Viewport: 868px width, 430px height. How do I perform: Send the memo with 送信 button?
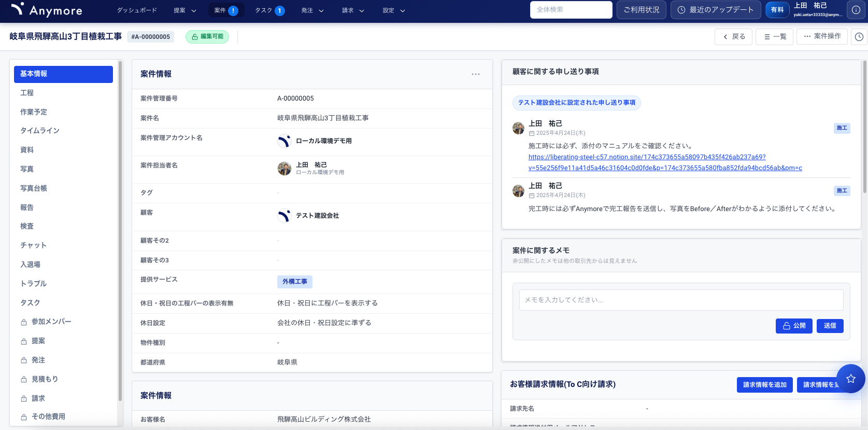[x=830, y=326]
